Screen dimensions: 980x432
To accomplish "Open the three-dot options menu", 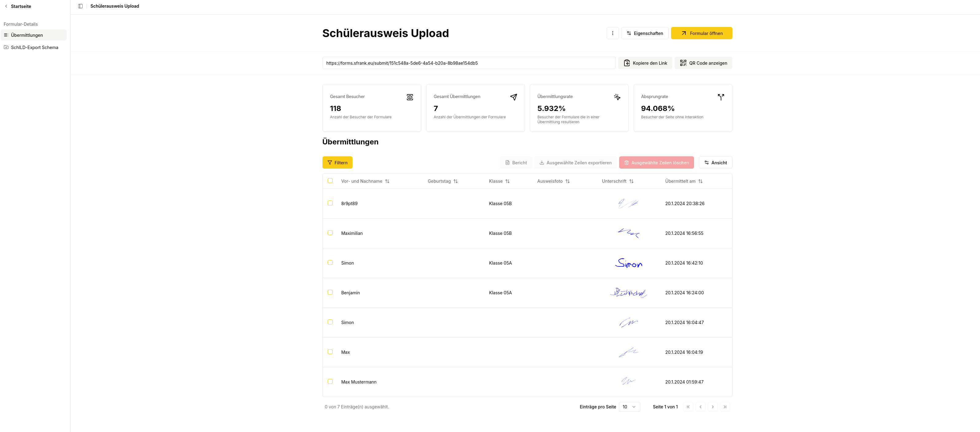I will [612, 33].
